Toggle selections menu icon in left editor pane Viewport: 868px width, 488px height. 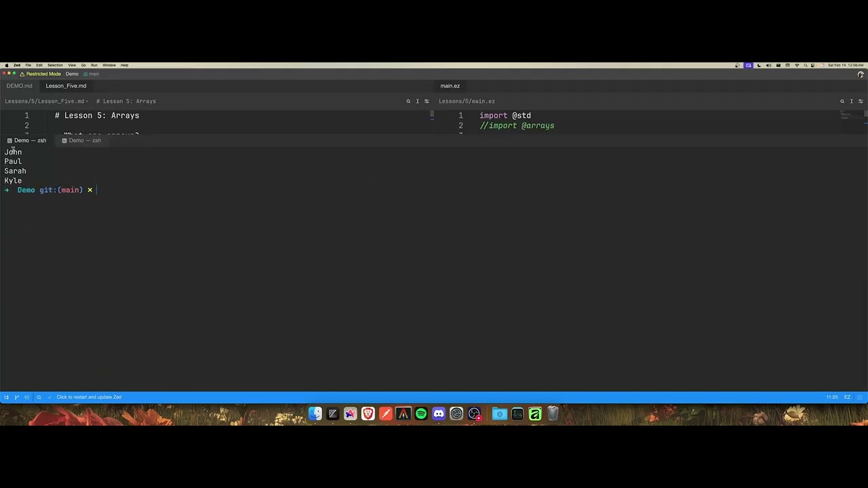(417, 101)
